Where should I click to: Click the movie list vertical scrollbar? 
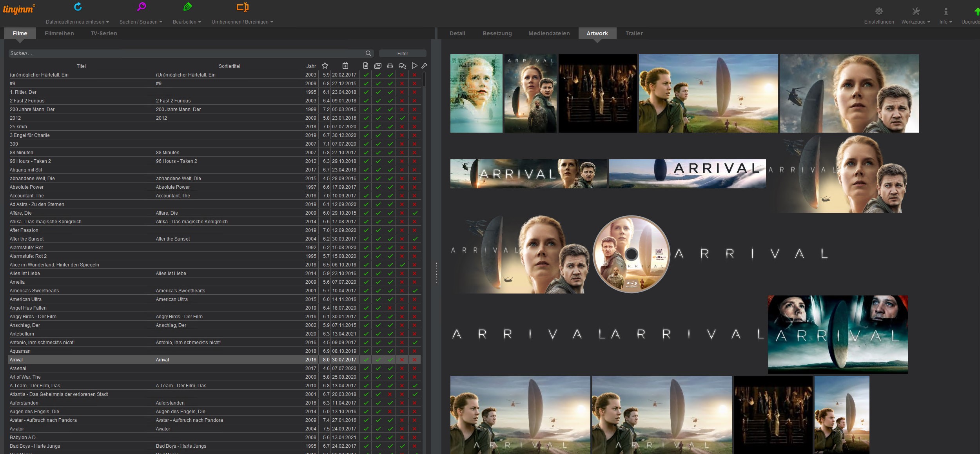[424, 79]
